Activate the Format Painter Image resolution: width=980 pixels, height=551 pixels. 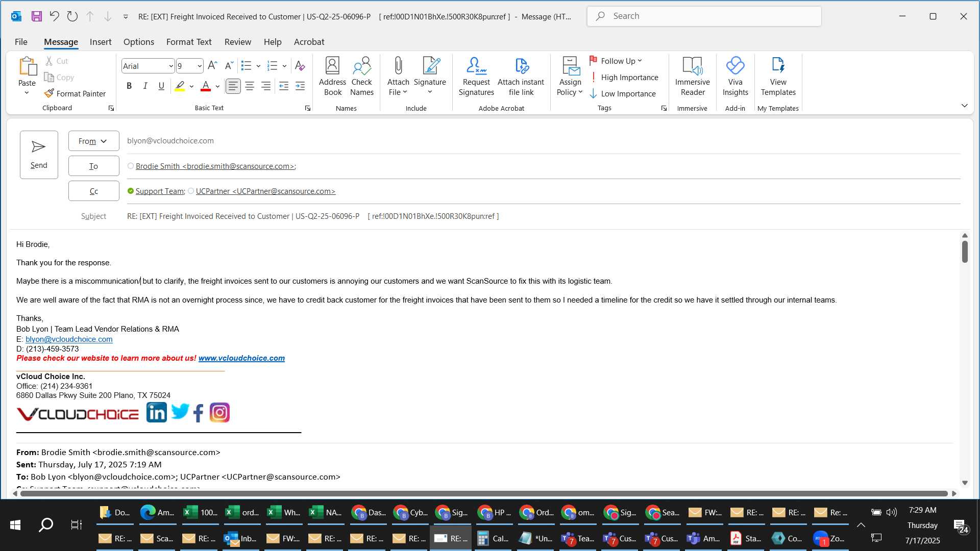click(75, 93)
